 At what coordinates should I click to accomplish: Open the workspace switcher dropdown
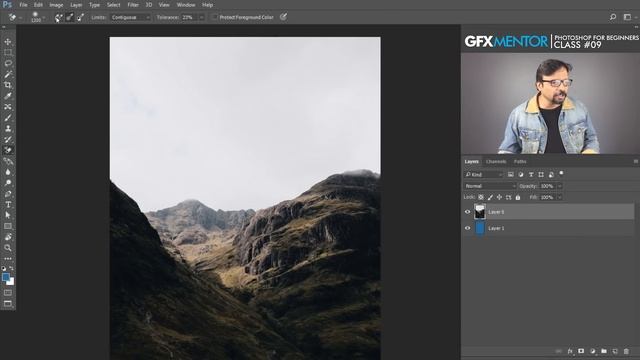coord(629,17)
